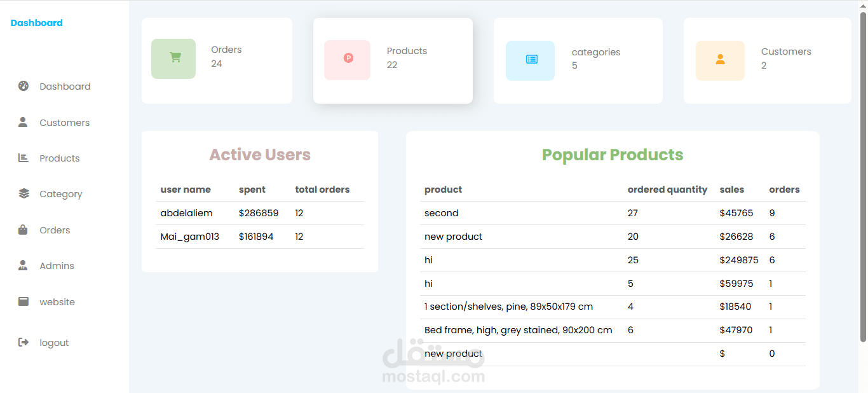
Task: Open the Dashboard menu item
Action: pyautogui.click(x=65, y=86)
